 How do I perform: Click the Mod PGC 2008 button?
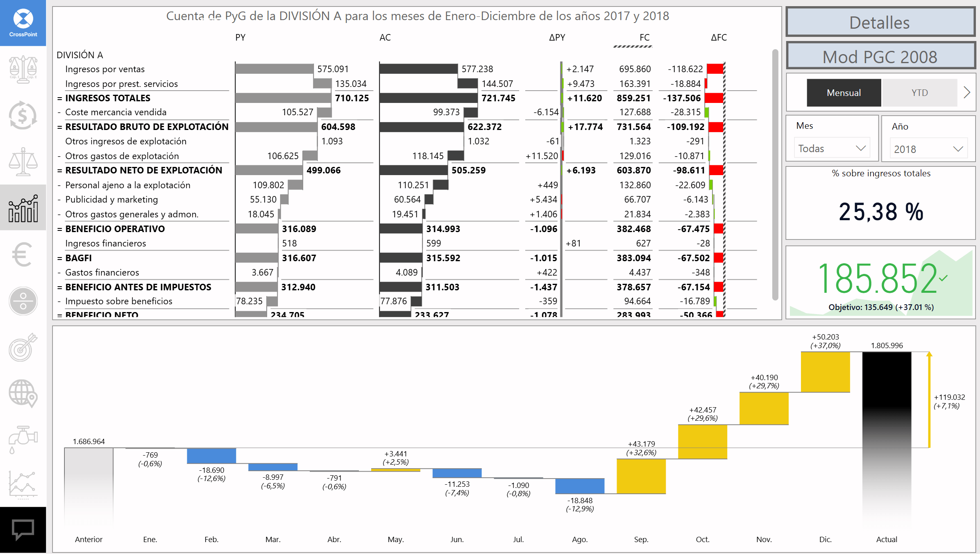tap(880, 56)
